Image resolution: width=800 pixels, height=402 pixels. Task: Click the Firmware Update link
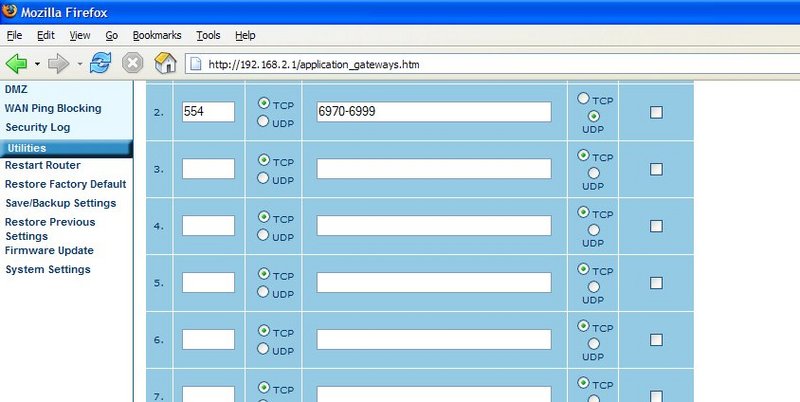click(x=49, y=251)
